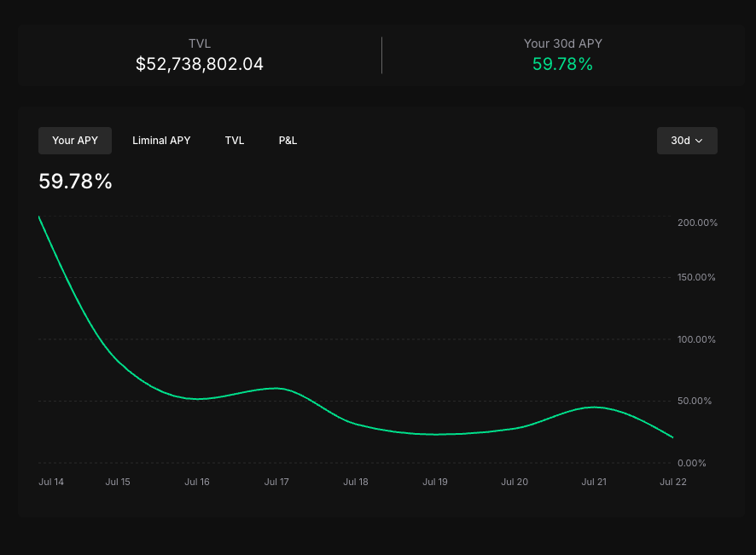
Task: Select the Your APY tab
Action: pyautogui.click(x=75, y=141)
